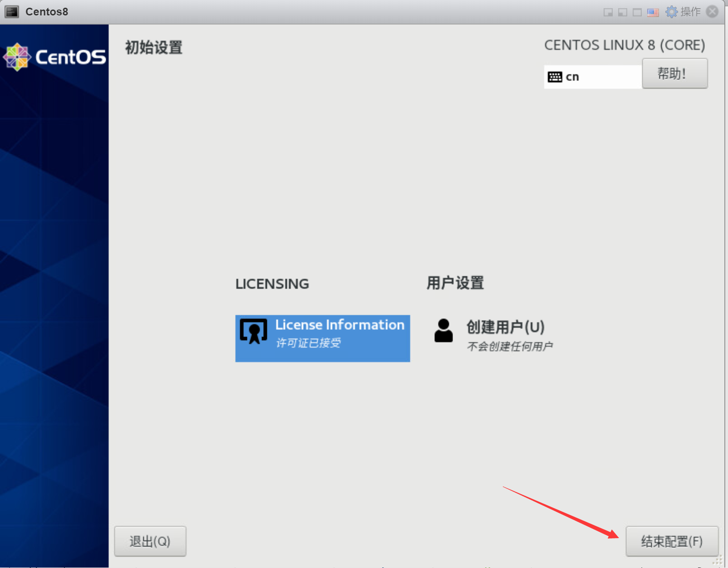Click the cn keyboard layout indicator

pos(593,77)
